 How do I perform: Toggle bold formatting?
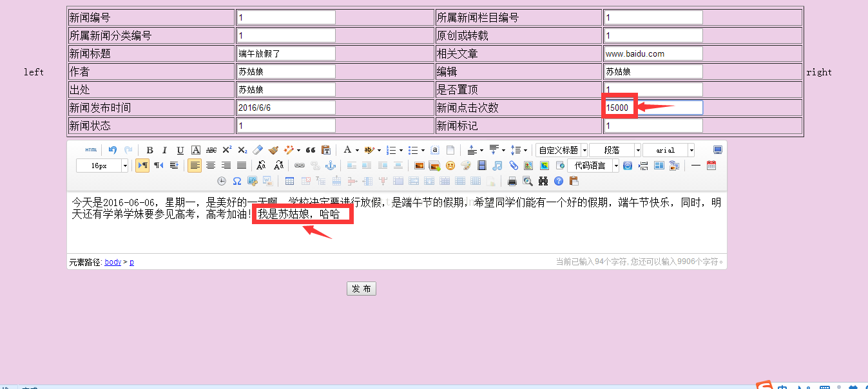coord(149,150)
